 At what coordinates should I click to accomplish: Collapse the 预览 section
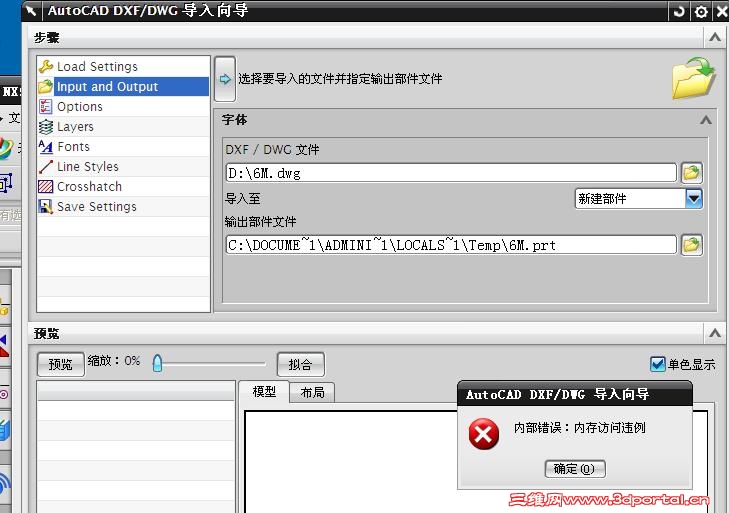click(715, 333)
